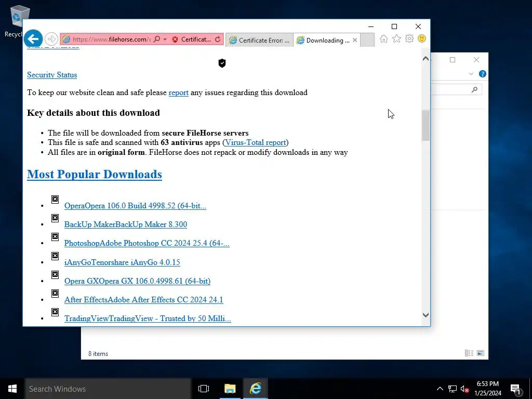Open Adobe After Effects CC 2024 link
This screenshot has height=399, width=532.
click(143, 300)
